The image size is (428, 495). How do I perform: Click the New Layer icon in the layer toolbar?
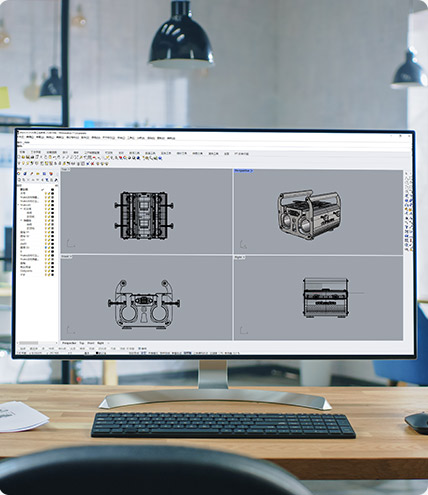click(19, 180)
